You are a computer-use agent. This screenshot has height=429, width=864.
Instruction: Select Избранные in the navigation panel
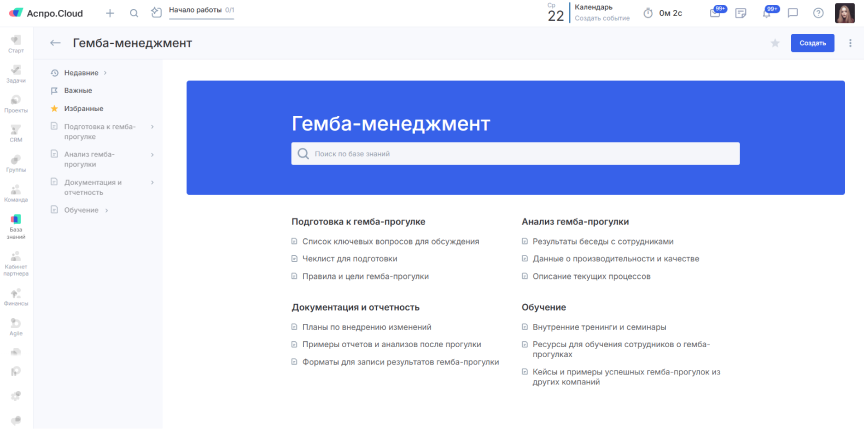click(x=83, y=108)
